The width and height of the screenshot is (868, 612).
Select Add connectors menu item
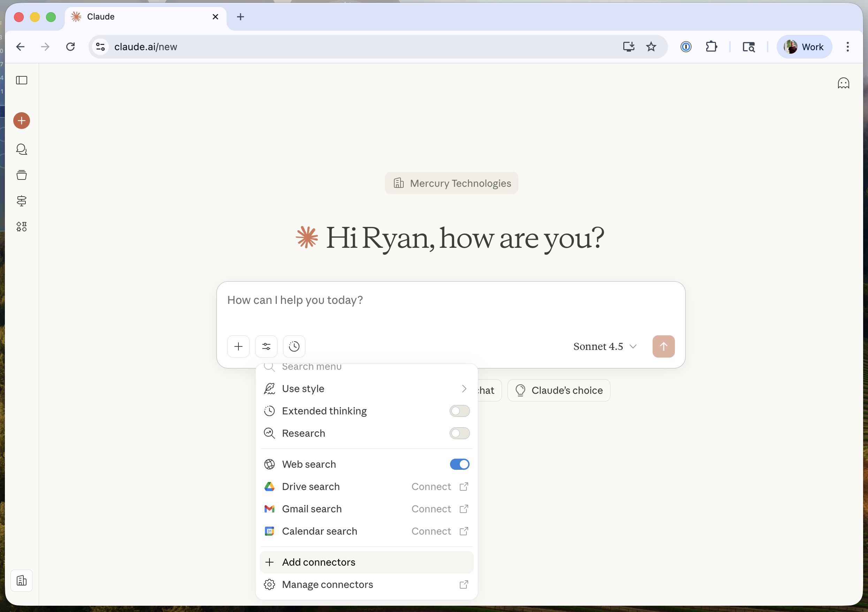(x=366, y=562)
